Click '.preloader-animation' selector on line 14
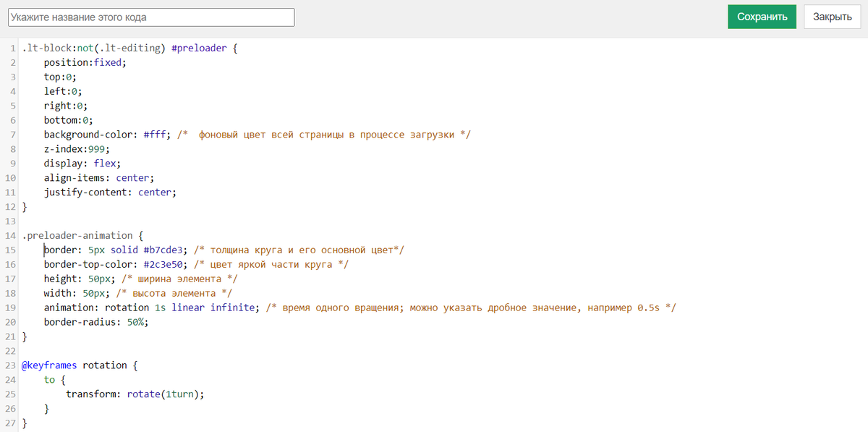This screenshot has height=432, width=868. pyautogui.click(x=77, y=235)
